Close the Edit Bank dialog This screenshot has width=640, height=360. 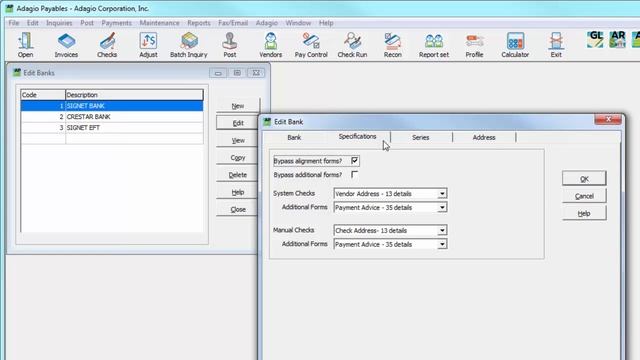[x=608, y=119]
